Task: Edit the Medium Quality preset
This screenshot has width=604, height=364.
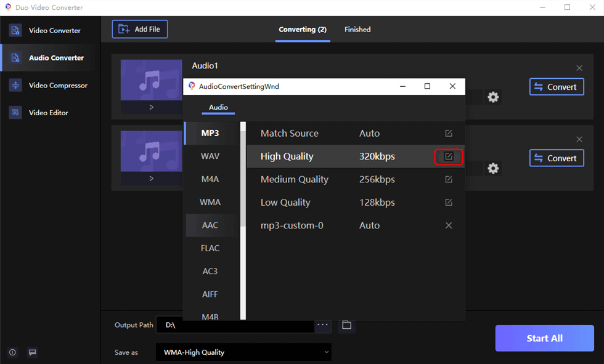Action: (x=449, y=179)
